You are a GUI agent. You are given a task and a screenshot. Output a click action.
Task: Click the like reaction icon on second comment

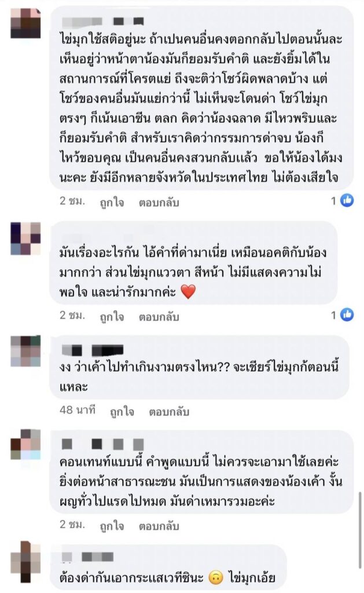coord(347,314)
